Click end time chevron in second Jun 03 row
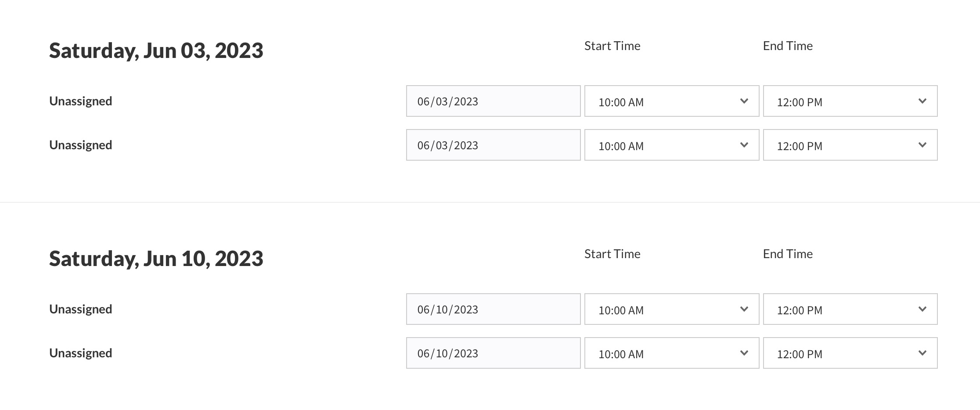This screenshot has width=980, height=410. pyautogui.click(x=922, y=145)
